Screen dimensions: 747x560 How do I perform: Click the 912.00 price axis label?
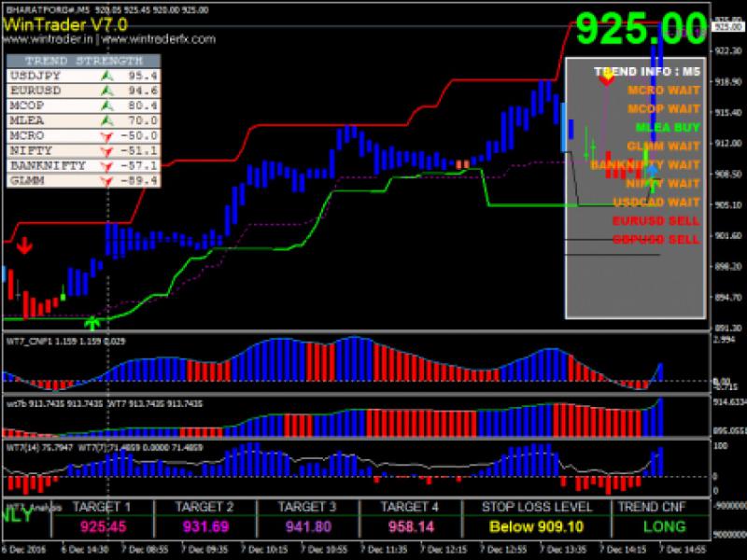(x=728, y=144)
